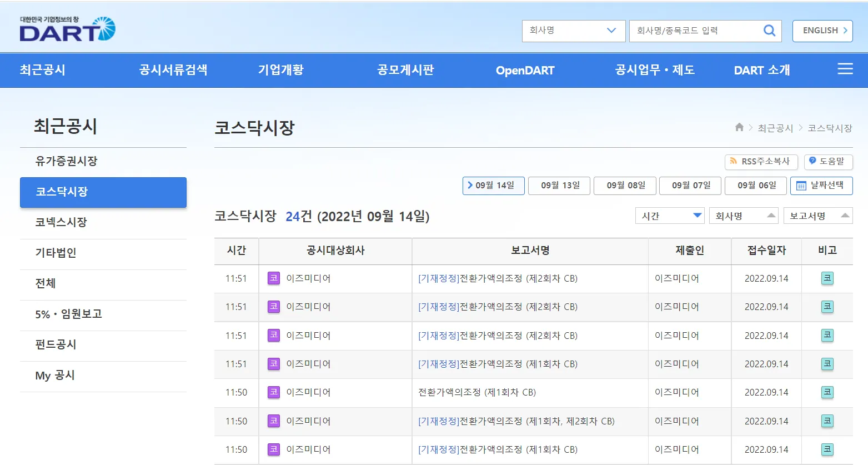Viewport: 868px width, 465px height.
Task: Click the DART logo
Action: coord(67,29)
